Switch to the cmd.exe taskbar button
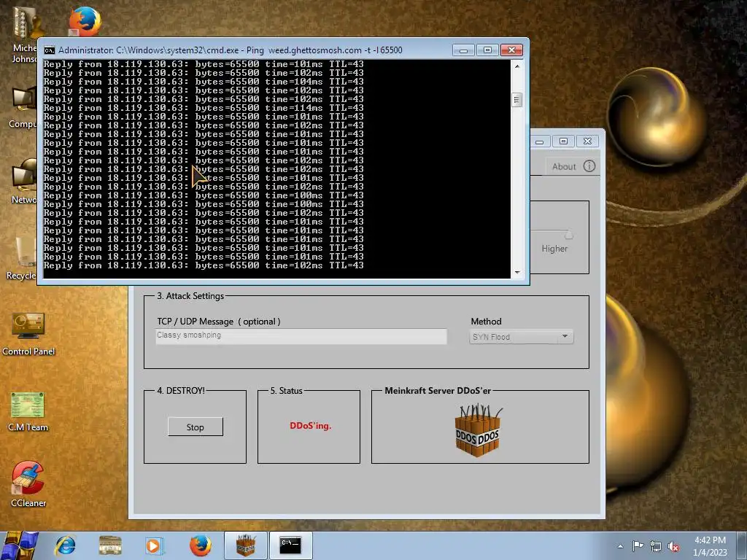This screenshot has width=747, height=560. [290, 545]
